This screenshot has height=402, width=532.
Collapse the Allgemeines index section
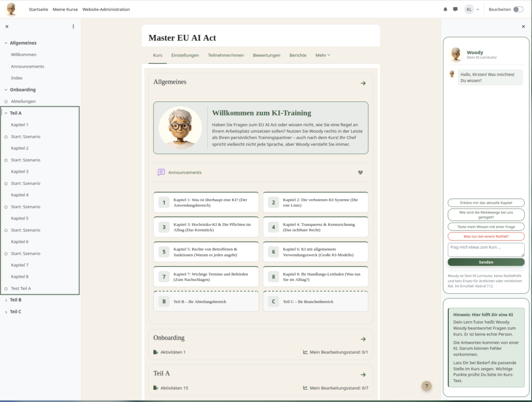pyautogui.click(x=6, y=43)
